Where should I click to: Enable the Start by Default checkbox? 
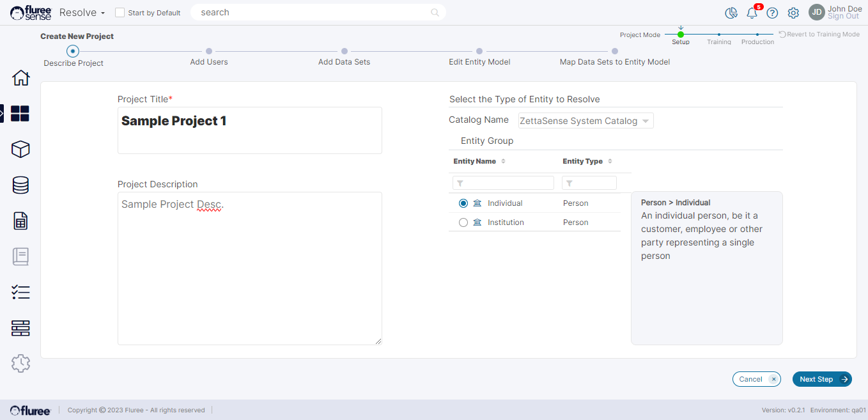click(x=120, y=13)
